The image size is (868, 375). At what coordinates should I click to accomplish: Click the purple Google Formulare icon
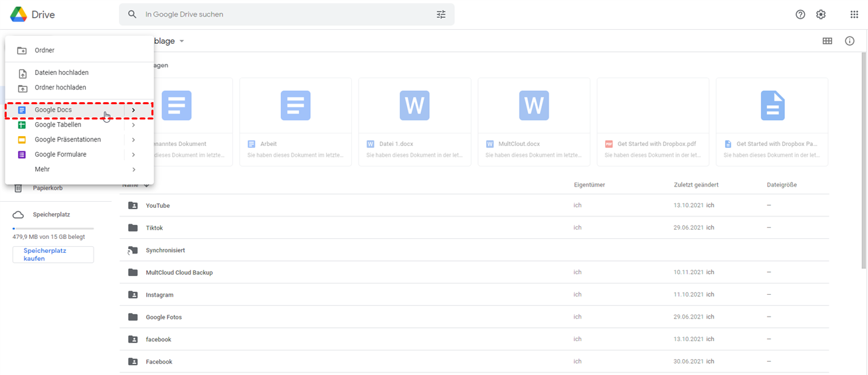22,155
